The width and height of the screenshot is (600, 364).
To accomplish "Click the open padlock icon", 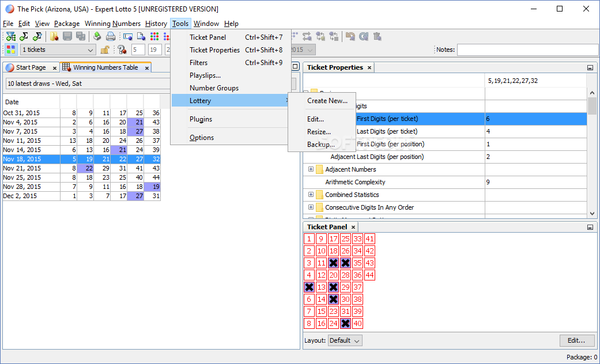I will (x=105, y=50).
